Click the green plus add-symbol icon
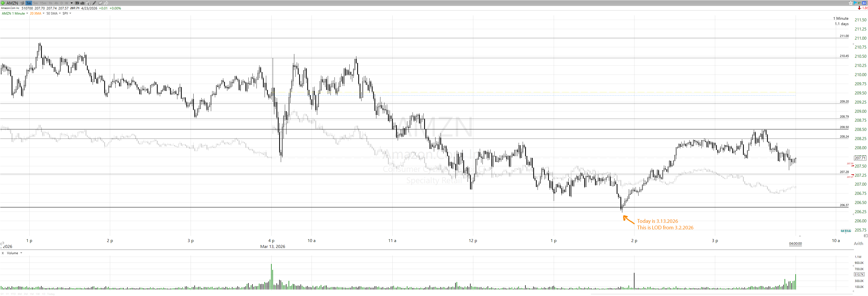This screenshot has width=868, height=296. click(3, 3)
